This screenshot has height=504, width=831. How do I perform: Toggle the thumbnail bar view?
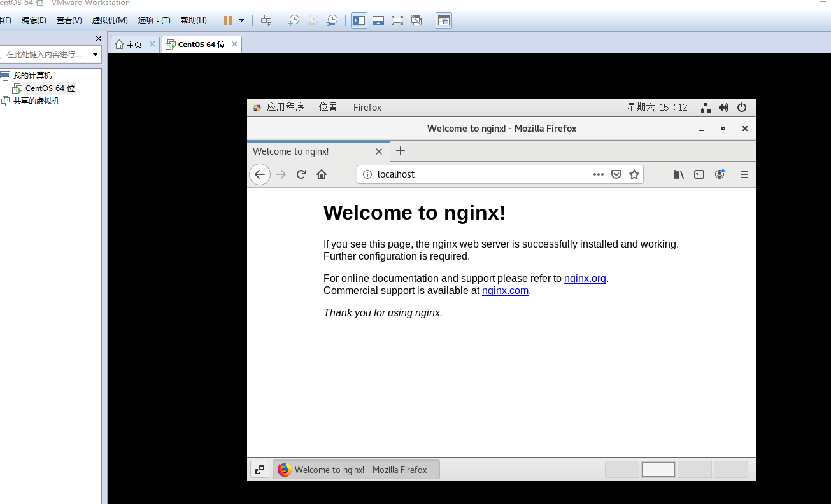pyautogui.click(x=378, y=20)
